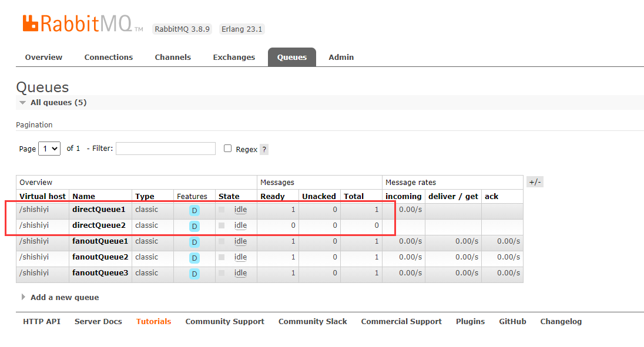Viewport: 644px width, 347px height.
Task: Expand the Add a new queue section
Action: click(x=60, y=297)
